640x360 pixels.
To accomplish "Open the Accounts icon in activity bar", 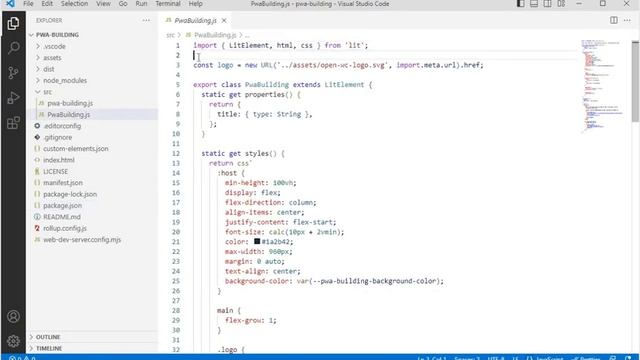I will tap(13, 316).
